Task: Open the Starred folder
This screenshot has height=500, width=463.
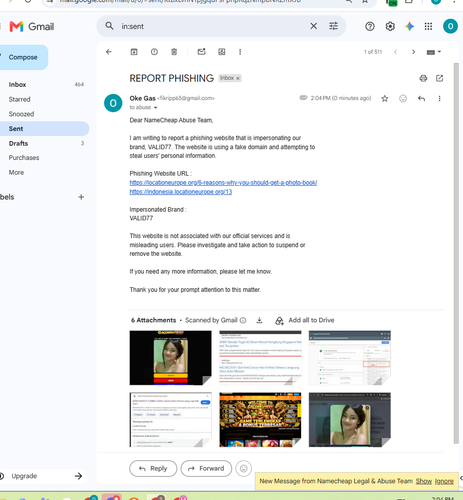Action: (19, 99)
